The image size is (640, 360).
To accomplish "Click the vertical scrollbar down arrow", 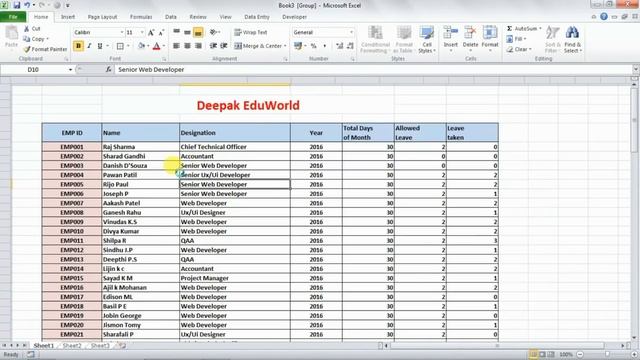I will pyautogui.click(x=634, y=338).
